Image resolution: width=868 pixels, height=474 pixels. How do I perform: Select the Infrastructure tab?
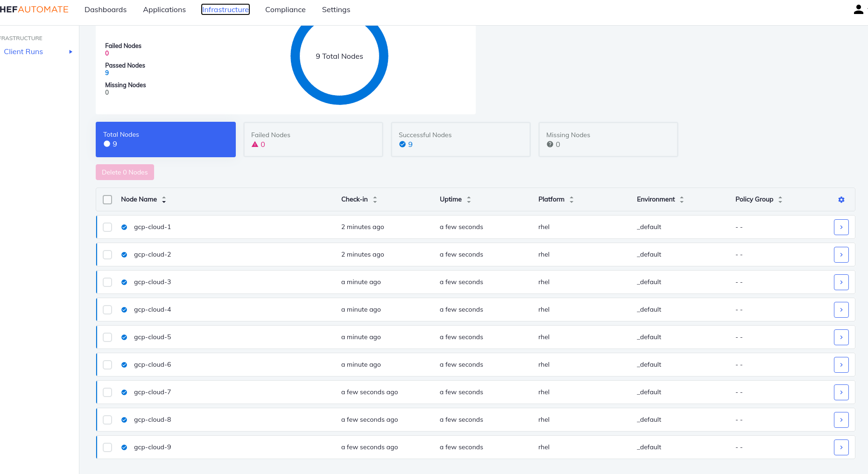(x=226, y=10)
